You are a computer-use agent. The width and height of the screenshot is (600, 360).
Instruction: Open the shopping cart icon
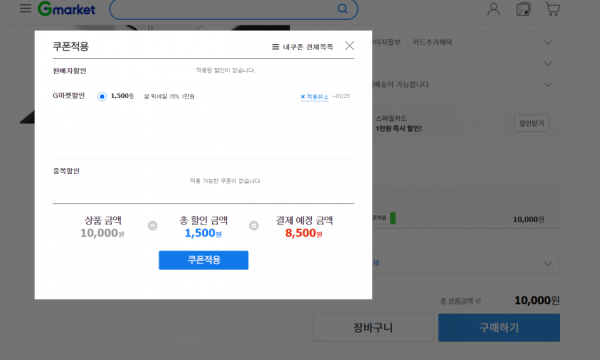click(553, 9)
